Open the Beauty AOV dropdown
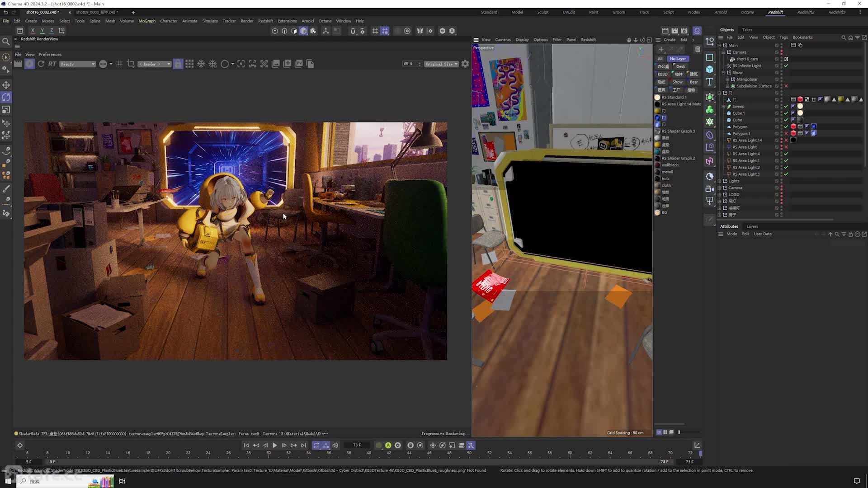 (78, 64)
